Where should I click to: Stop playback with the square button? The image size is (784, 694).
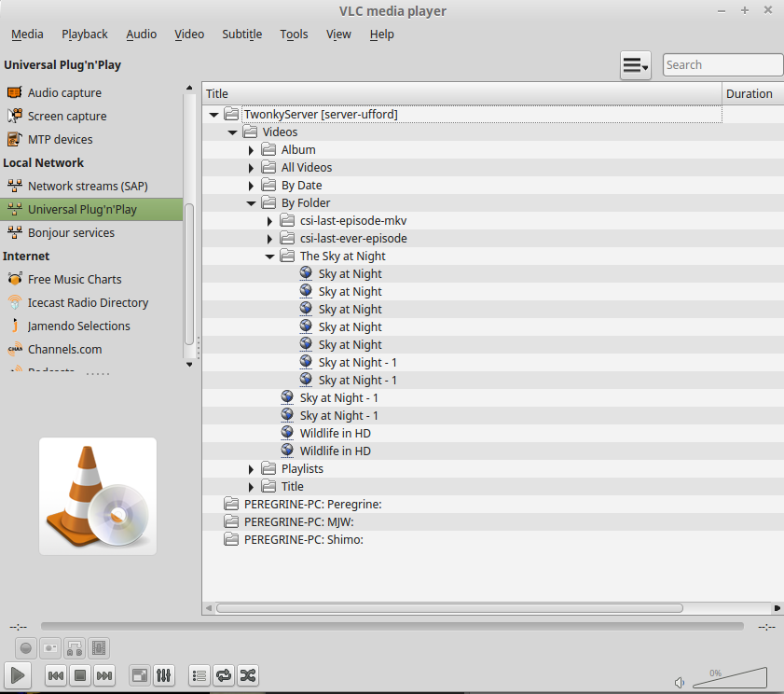(x=80, y=676)
